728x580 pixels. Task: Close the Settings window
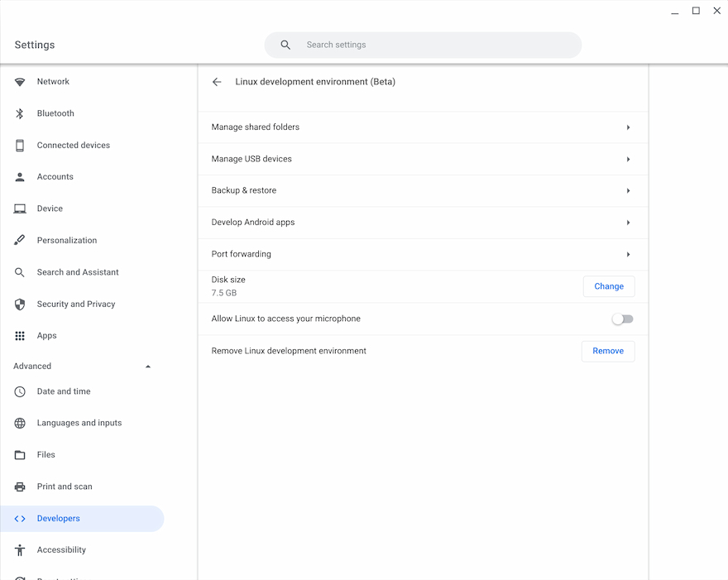click(717, 11)
